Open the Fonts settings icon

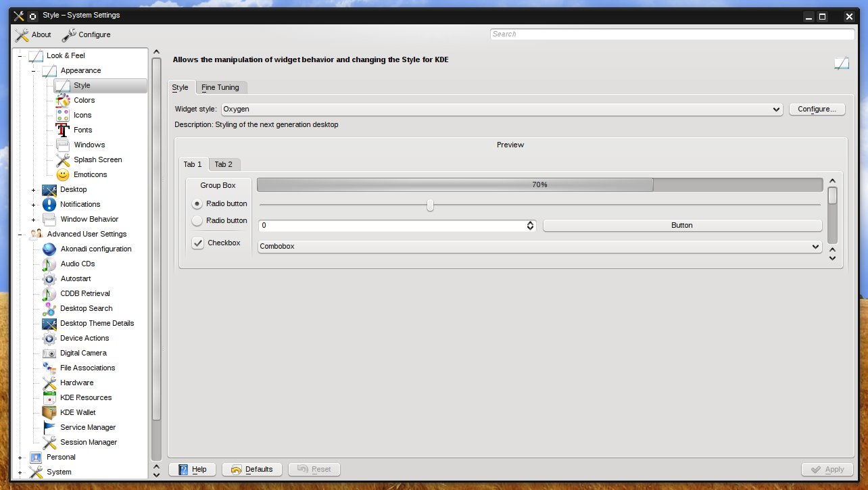(x=63, y=130)
